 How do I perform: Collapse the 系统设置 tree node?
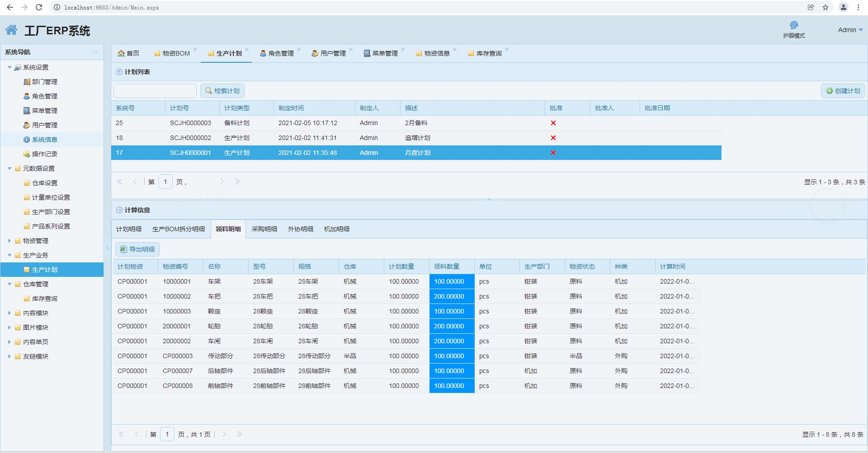point(9,67)
